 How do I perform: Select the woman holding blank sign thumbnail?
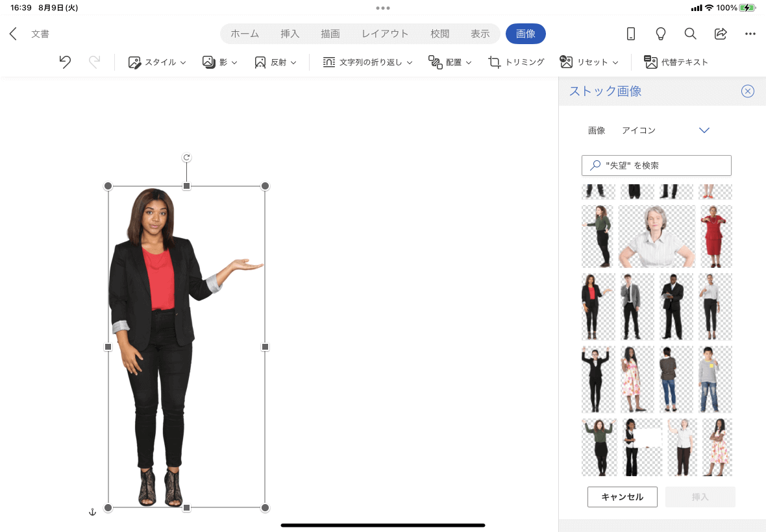coord(643,447)
